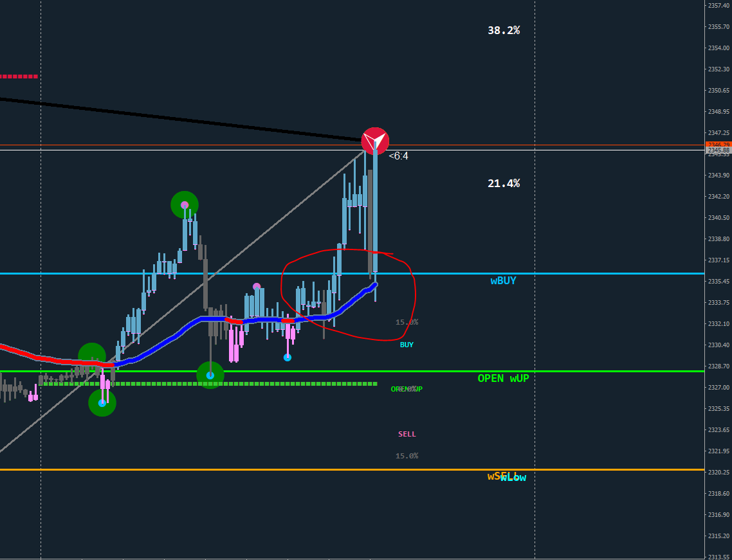This screenshot has height=560, width=732.
Task: Click the 2342.20 price scale value
Action: [x=718, y=197]
